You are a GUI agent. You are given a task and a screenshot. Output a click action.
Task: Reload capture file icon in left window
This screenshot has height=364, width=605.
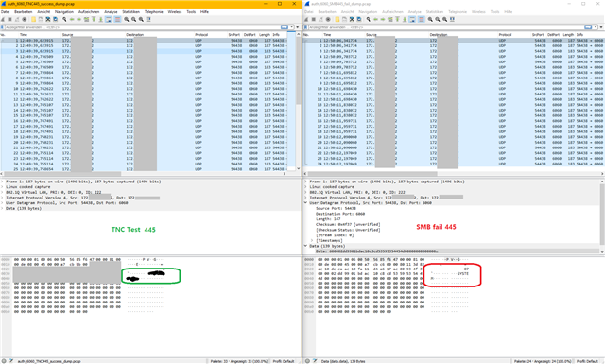(x=55, y=19)
